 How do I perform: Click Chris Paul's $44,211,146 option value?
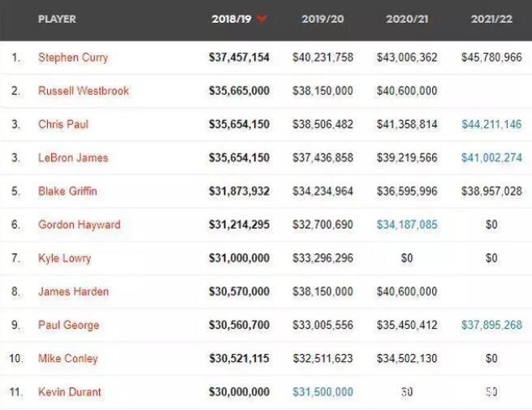491,124
